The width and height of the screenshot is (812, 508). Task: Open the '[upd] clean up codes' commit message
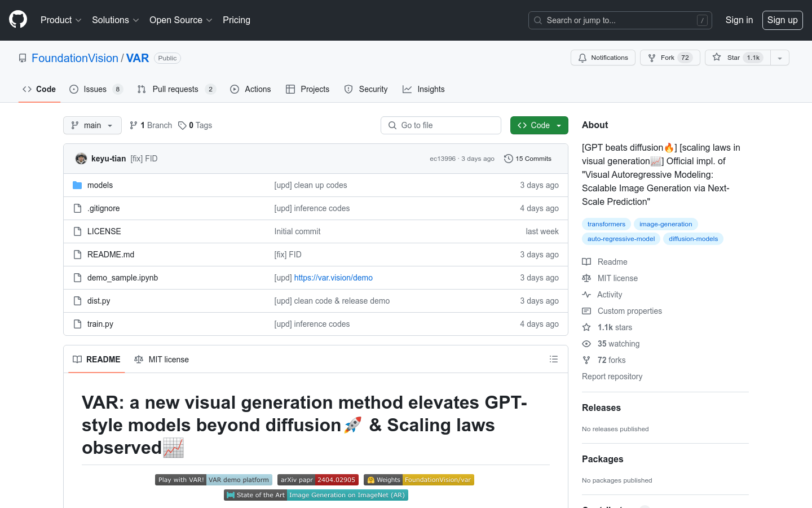tap(311, 185)
